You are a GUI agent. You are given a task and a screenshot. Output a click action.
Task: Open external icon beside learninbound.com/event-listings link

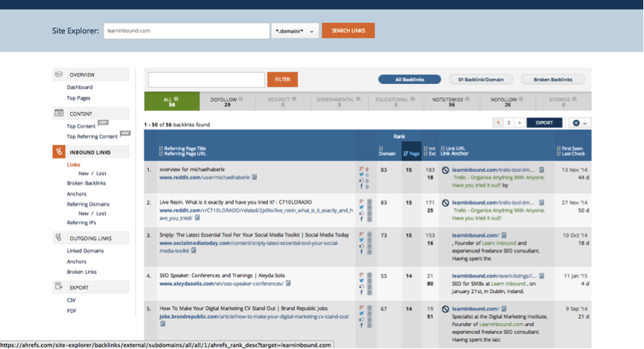542,276
